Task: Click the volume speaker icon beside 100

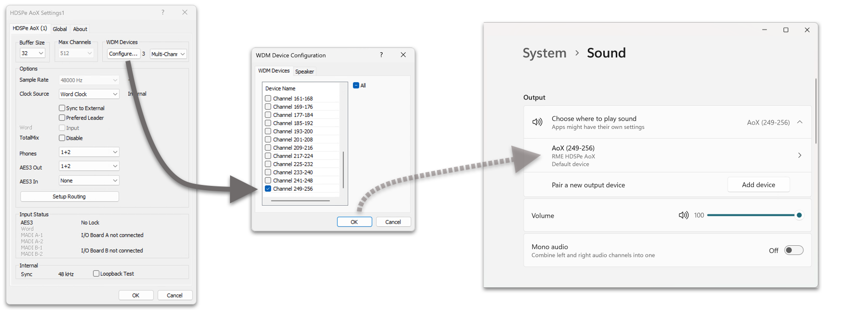Action: [683, 215]
